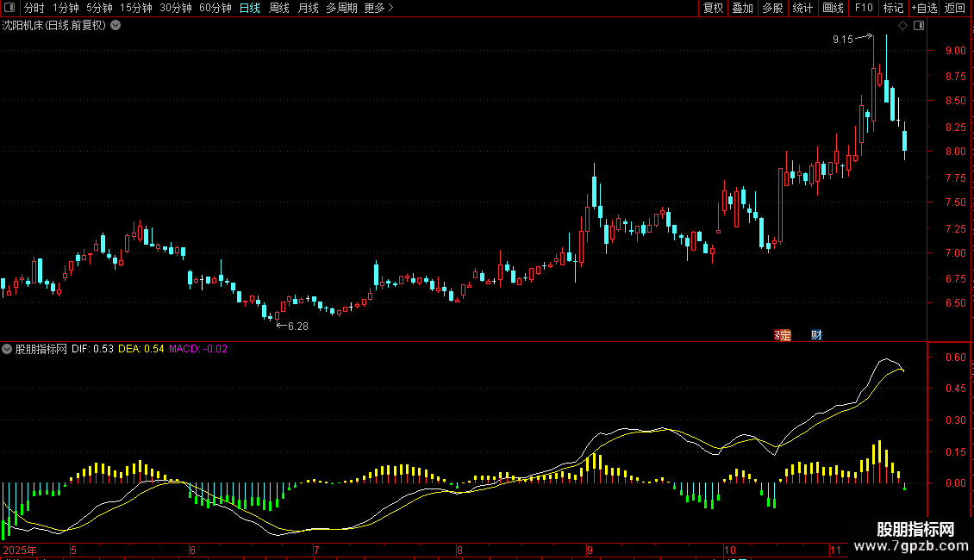Image resolution: width=974 pixels, height=560 pixels.
Task: Click the MACD: -0.02 value
Action: point(198,349)
